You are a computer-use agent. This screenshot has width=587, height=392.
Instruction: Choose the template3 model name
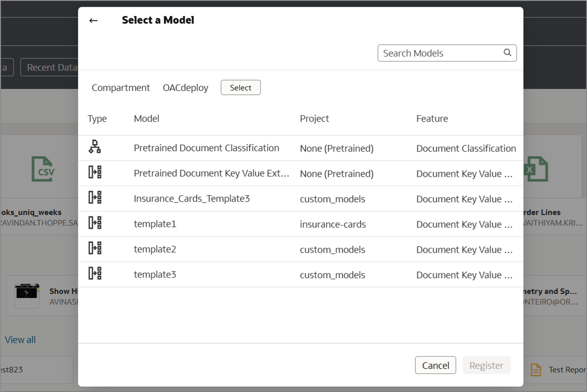click(x=155, y=274)
